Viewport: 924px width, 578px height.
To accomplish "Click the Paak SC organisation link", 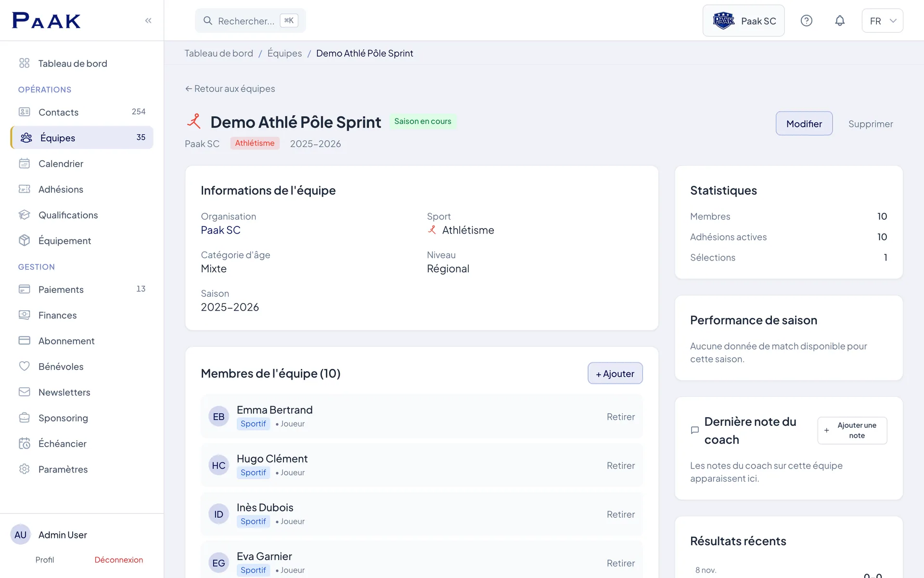I will point(220,230).
